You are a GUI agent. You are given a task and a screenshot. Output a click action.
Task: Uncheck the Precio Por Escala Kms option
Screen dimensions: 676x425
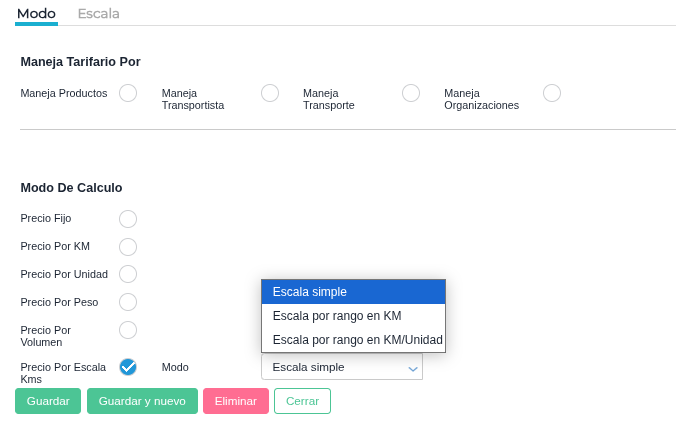point(128,367)
